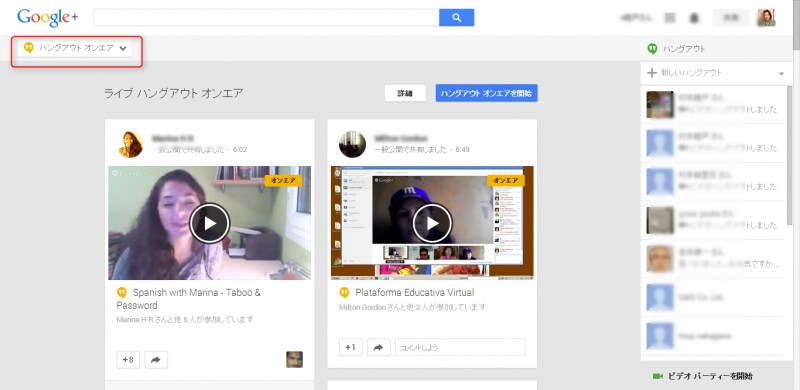Image resolution: width=800 pixels, height=390 pixels.
Task: Open the ハングアウト オンエア navigation dropdown
Action: click(x=75, y=48)
